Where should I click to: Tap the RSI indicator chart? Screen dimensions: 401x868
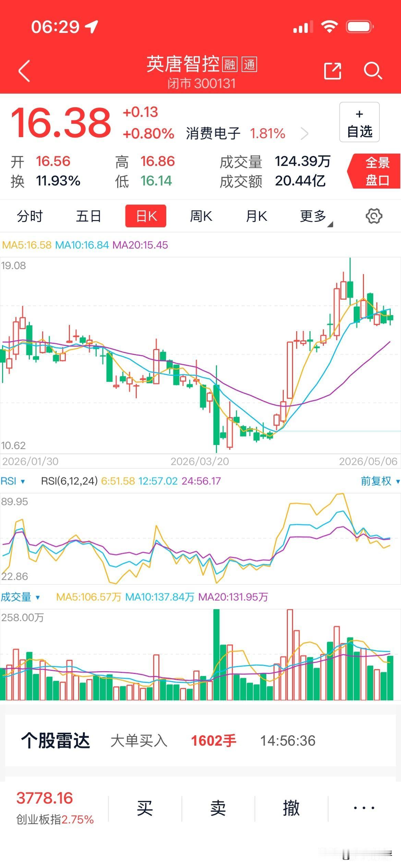[200, 539]
